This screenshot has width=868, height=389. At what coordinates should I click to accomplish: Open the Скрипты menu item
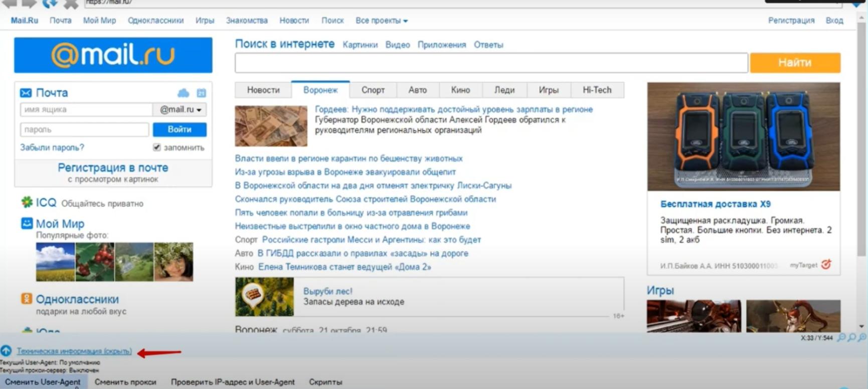[325, 382]
